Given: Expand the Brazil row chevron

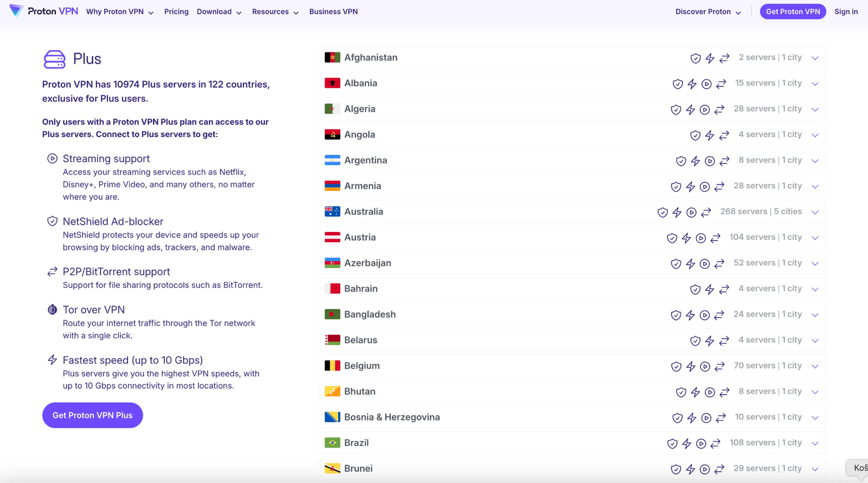Looking at the screenshot, I should coord(815,443).
